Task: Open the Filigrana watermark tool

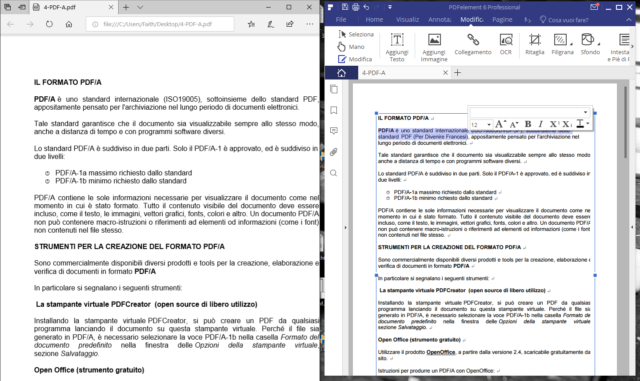Action: pos(562,44)
